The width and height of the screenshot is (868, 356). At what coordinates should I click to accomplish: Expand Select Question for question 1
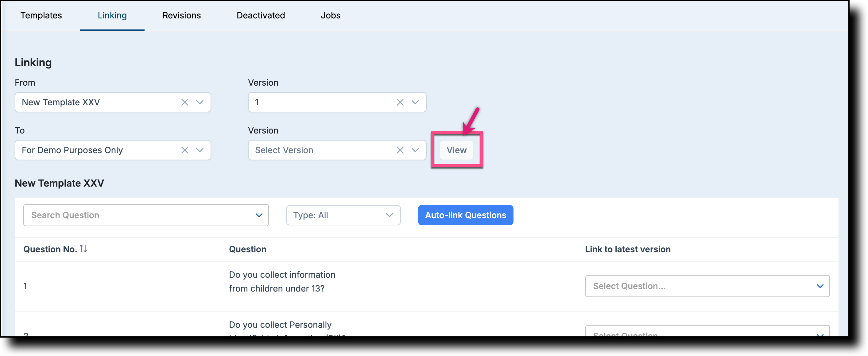(820, 286)
